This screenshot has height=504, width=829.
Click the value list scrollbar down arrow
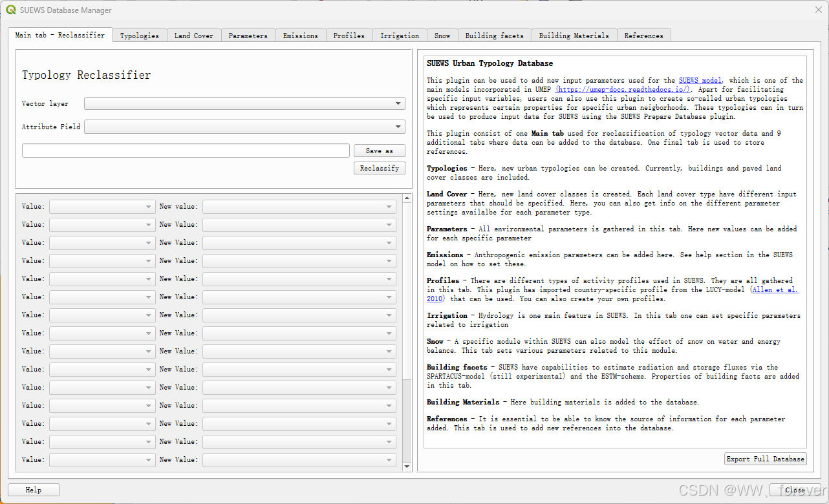point(407,467)
